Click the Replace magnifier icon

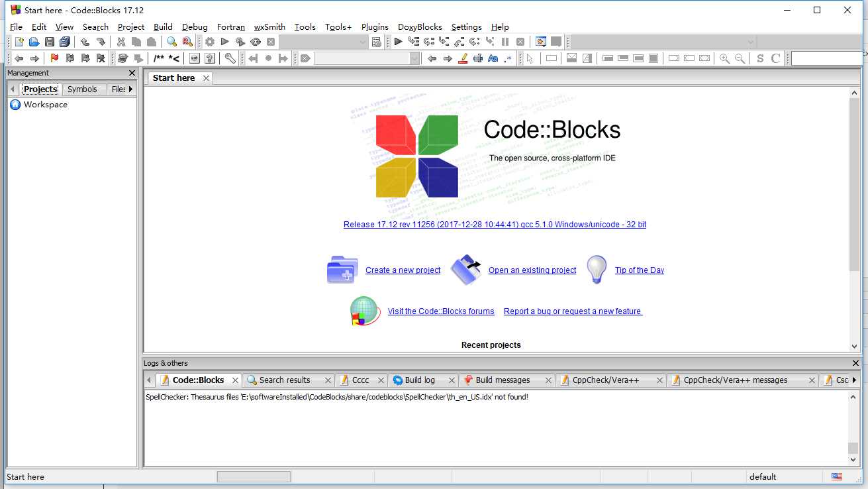187,42
